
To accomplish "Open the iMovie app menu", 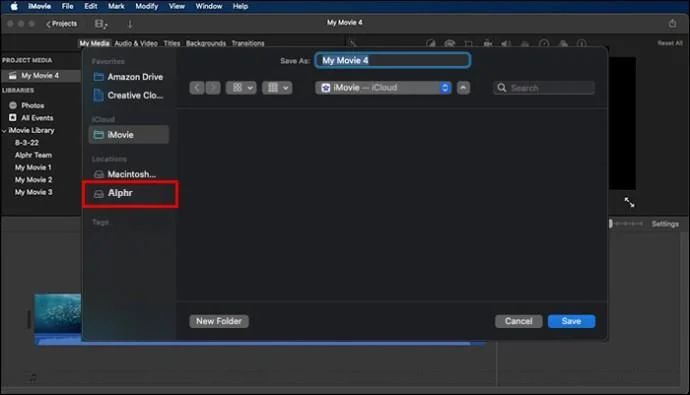I will click(40, 6).
